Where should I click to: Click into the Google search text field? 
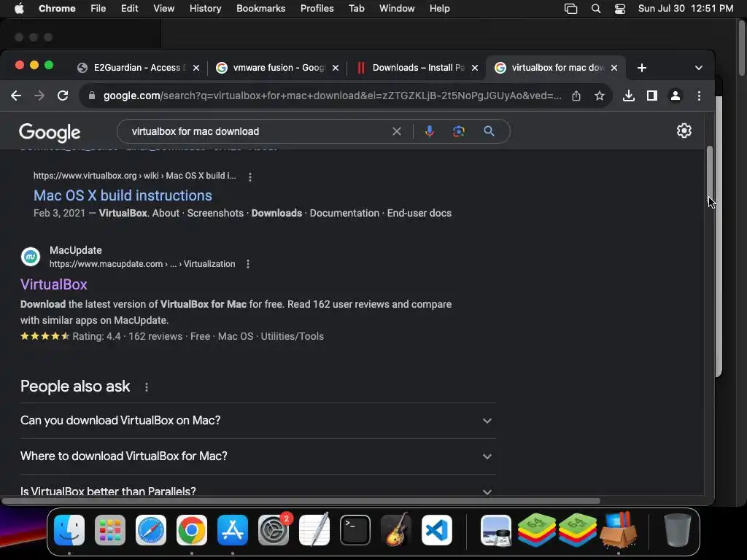tap(258, 131)
